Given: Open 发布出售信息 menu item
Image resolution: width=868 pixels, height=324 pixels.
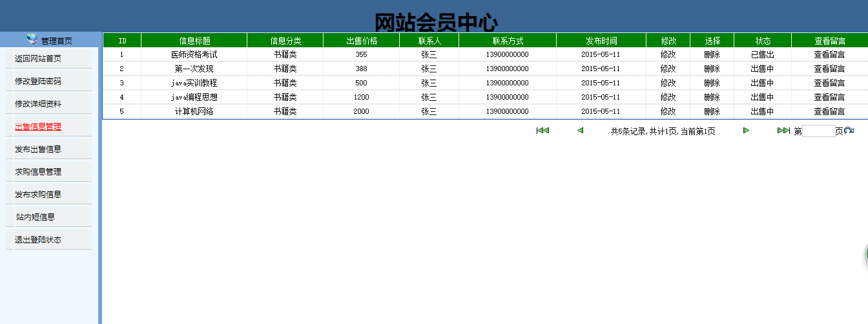Looking at the screenshot, I should click(x=38, y=149).
